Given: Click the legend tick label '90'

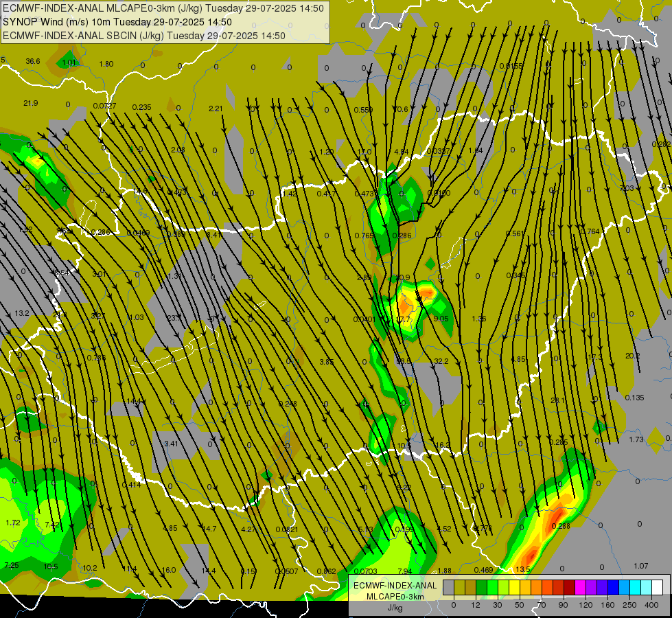Looking at the screenshot, I should point(563,605).
